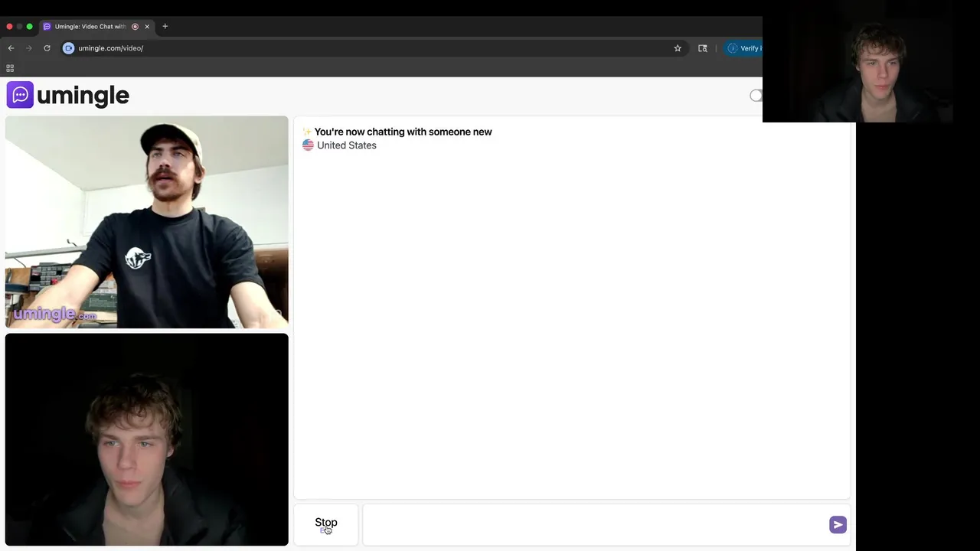Screen dimensions: 980x551
Task: Open a new browser tab with plus
Action: tap(165, 26)
